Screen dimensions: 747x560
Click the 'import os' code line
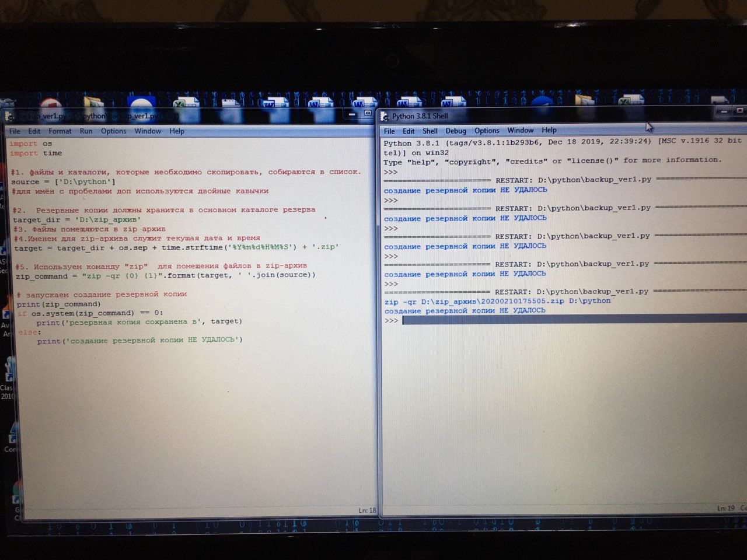pyautogui.click(x=31, y=143)
